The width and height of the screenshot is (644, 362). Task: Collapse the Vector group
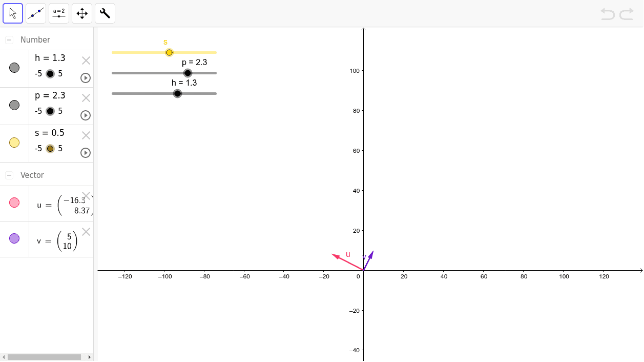point(9,175)
